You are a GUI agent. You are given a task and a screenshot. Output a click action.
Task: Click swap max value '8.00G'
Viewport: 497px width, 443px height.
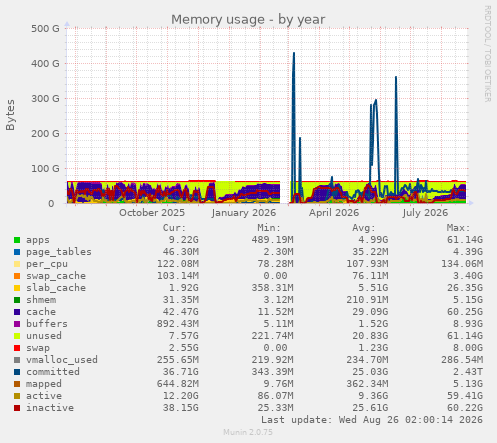click(468, 348)
